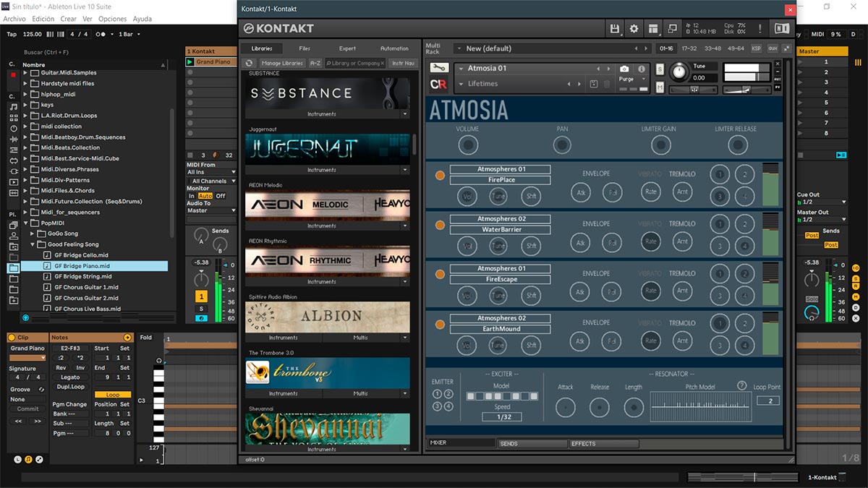
Task: Switch to the Expert tab in Kontakt browser
Action: tap(347, 48)
